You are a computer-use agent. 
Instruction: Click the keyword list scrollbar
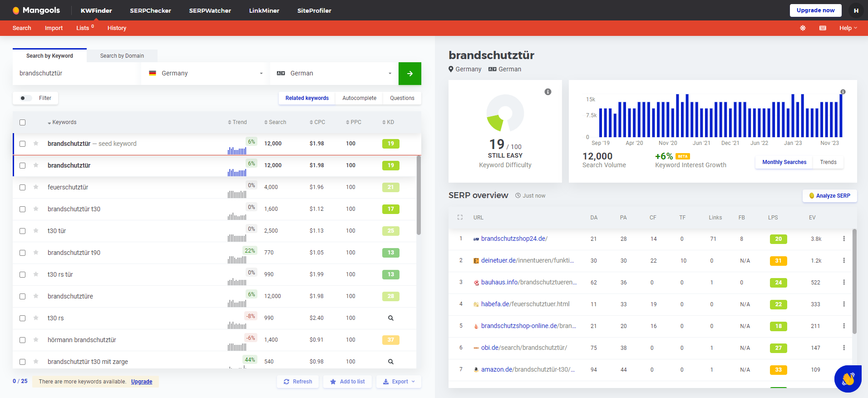click(x=419, y=195)
